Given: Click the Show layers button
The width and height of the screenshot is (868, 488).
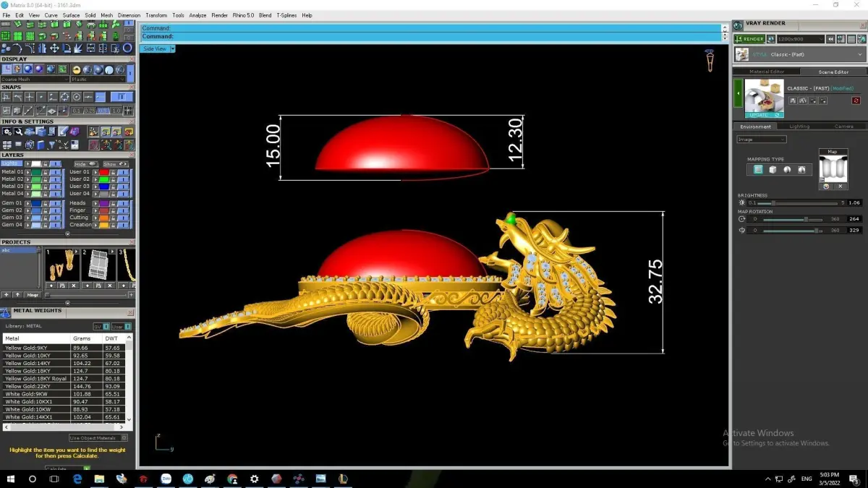Looking at the screenshot, I should pyautogui.click(x=116, y=164).
